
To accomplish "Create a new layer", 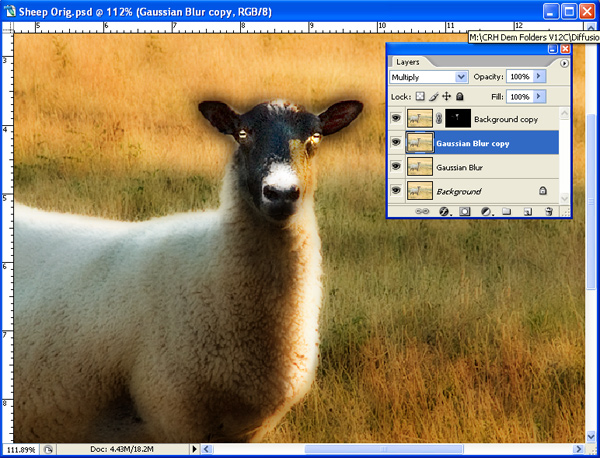I will (x=528, y=211).
